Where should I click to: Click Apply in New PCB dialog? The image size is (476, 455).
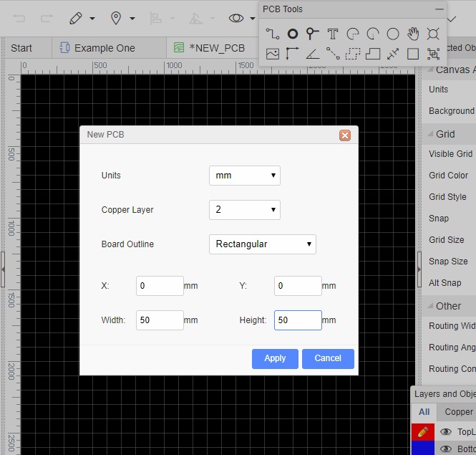[275, 358]
